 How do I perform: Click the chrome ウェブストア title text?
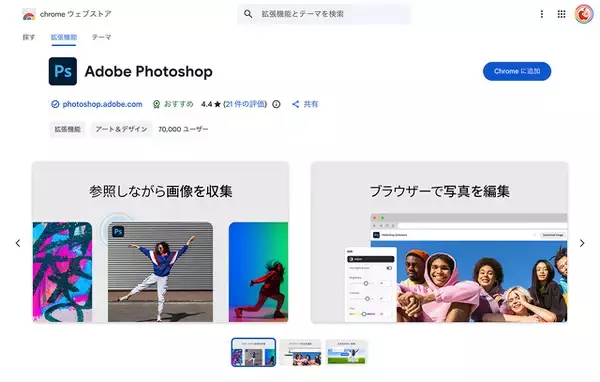75,14
